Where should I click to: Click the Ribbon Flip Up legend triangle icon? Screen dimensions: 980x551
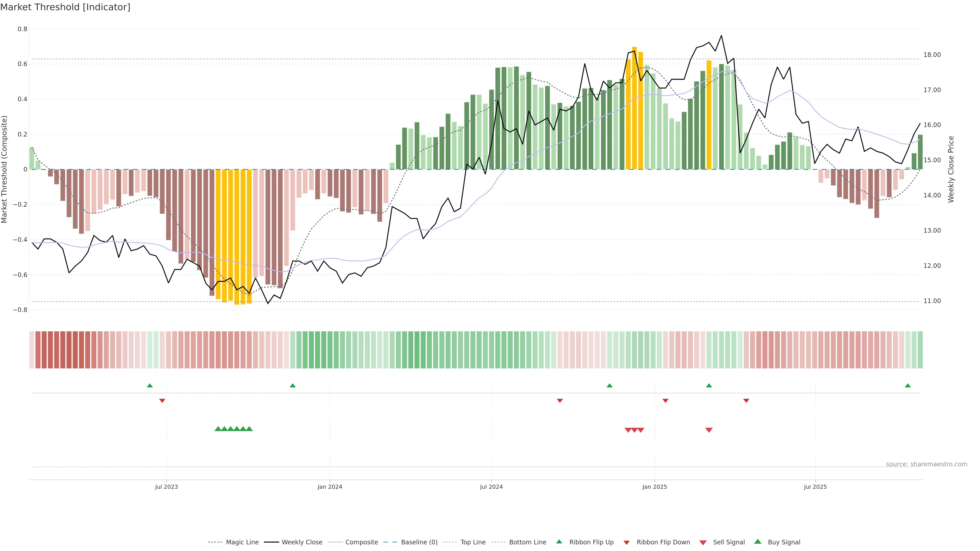coord(559,542)
